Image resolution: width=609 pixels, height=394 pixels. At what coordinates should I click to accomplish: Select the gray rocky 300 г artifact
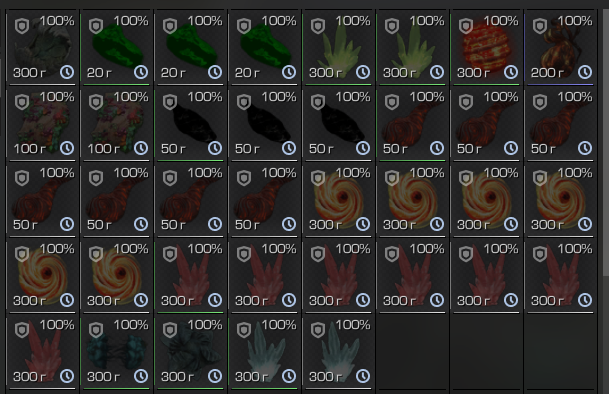tap(43, 47)
